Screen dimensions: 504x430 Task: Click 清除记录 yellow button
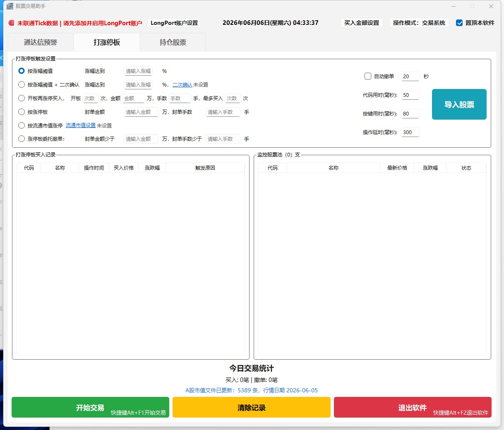tap(252, 407)
